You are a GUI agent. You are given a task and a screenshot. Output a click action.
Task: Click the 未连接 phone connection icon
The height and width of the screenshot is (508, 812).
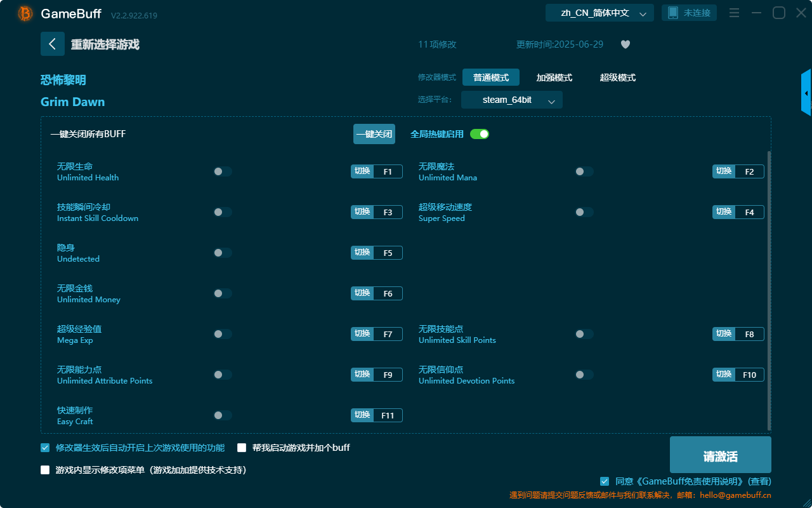click(x=689, y=12)
